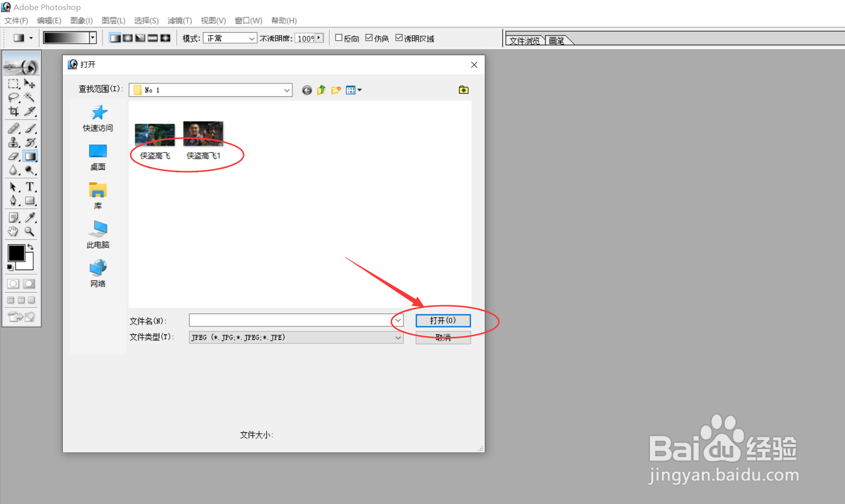Open the 图层(L) menu
The height and width of the screenshot is (504, 845).
pyautogui.click(x=114, y=21)
